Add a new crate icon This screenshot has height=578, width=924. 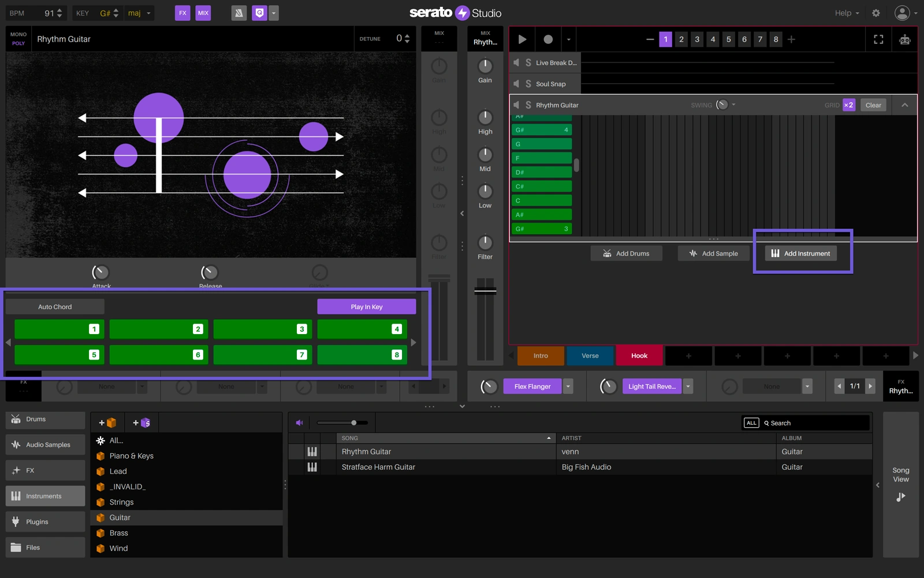tap(107, 423)
